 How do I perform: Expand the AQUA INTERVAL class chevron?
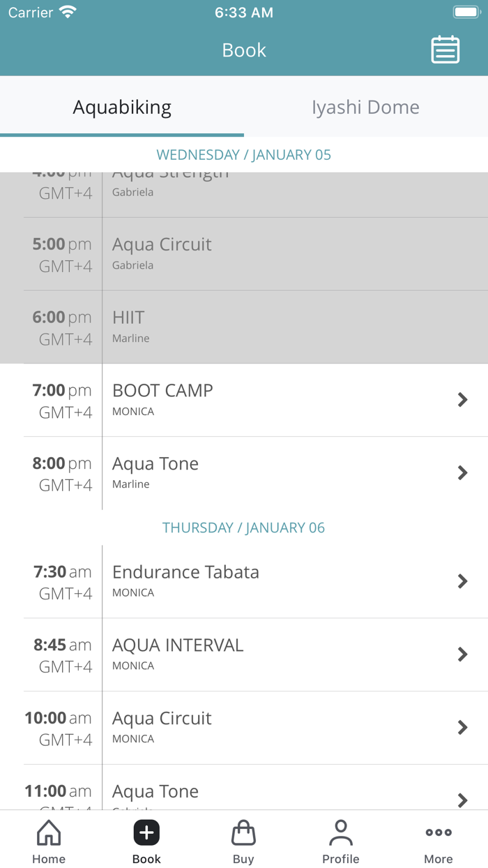pyautogui.click(x=462, y=654)
